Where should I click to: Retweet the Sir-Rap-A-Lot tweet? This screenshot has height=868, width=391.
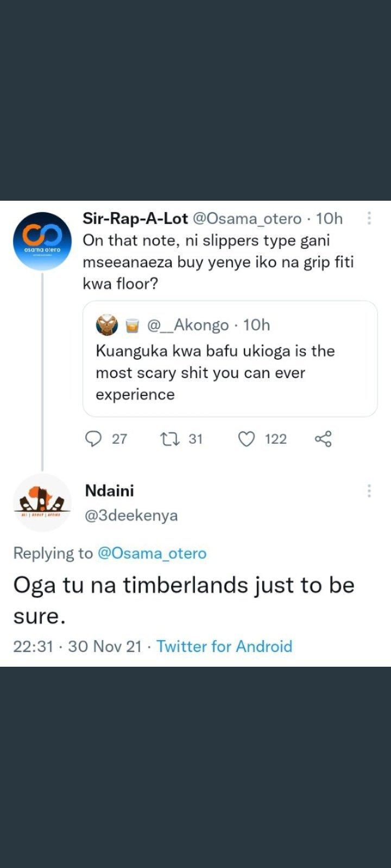tap(171, 438)
